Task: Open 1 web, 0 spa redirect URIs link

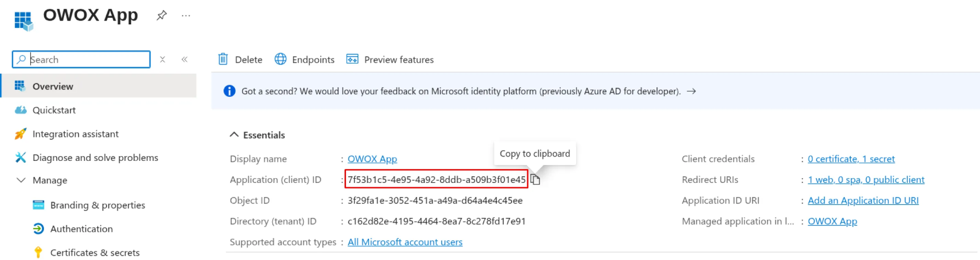Action: (x=866, y=180)
